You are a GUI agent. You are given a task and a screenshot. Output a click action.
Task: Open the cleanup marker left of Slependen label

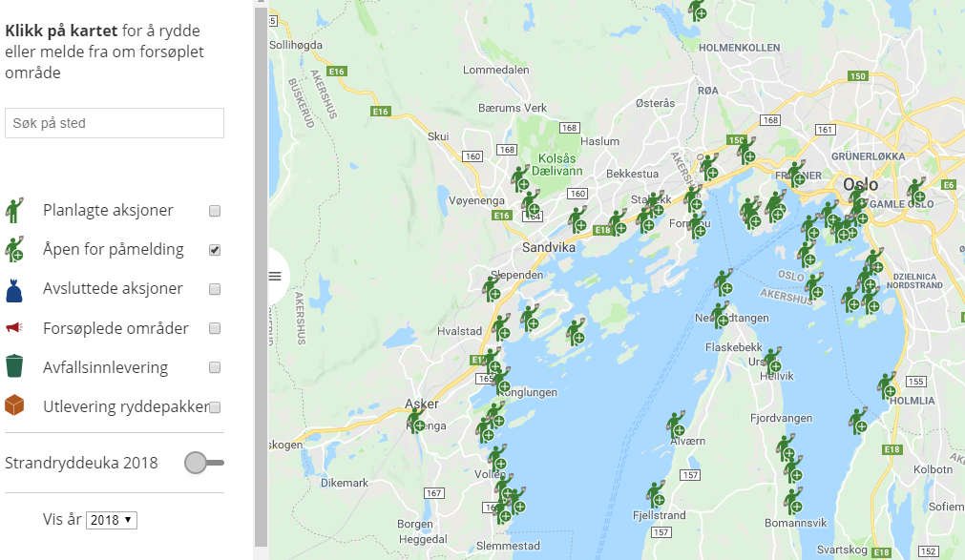click(492, 289)
